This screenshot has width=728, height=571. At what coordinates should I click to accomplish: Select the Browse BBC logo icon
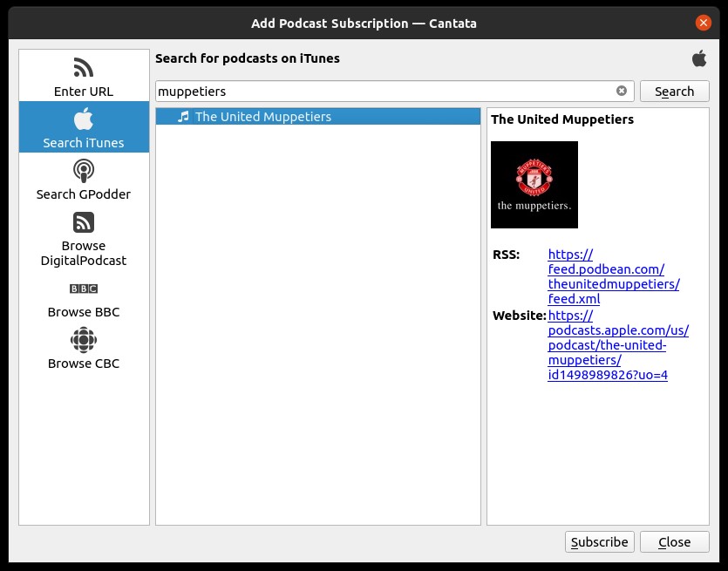tap(84, 289)
